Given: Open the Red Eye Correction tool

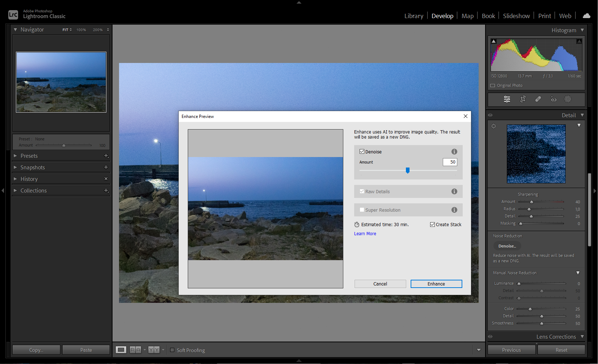Looking at the screenshot, I should pyautogui.click(x=554, y=99).
